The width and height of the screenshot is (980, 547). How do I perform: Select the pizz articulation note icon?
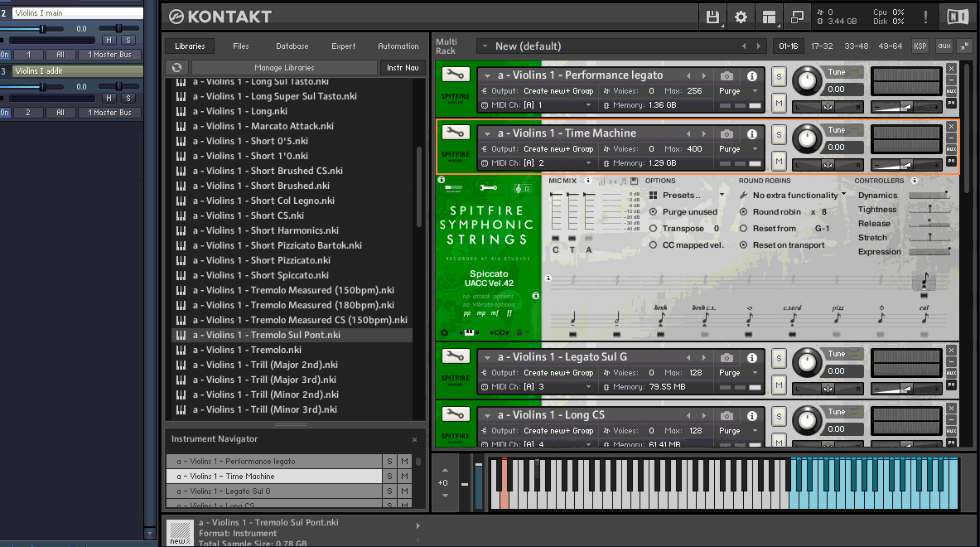(838, 318)
